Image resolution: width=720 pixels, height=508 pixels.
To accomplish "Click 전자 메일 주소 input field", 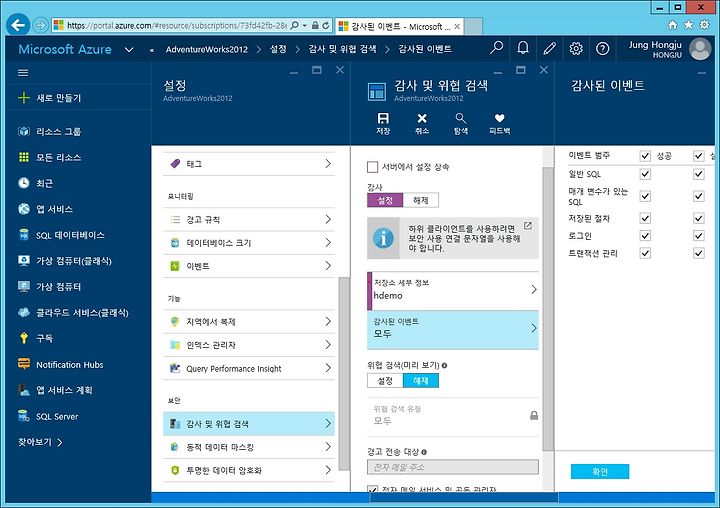I will coord(453,467).
